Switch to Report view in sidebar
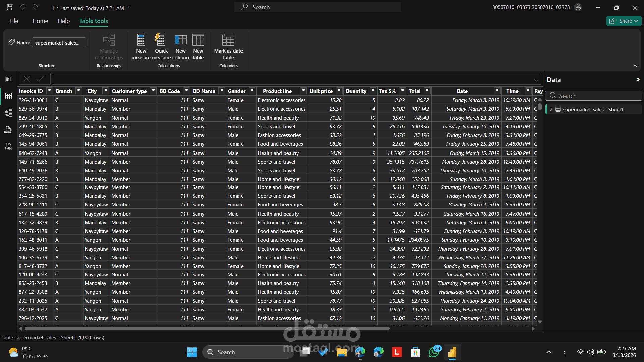The image size is (644, 362). tap(8, 79)
